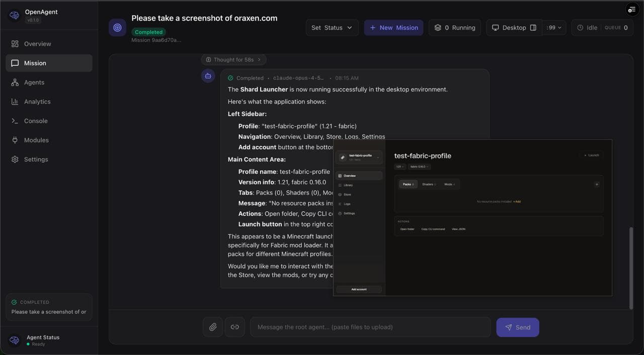Click the paperclip attach file icon
This screenshot has width=644, height=355.
(213, 327)
